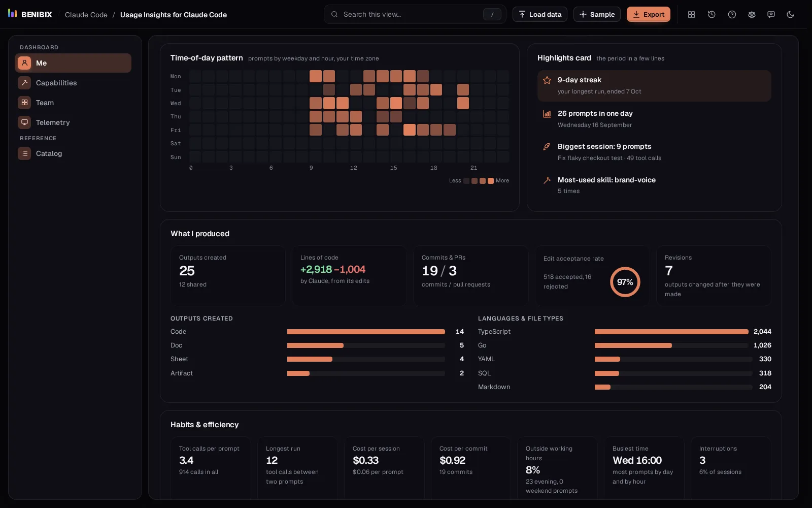Click the Revisions 7 value
This screenshot has width=812, height=508.
click(669, 271)
